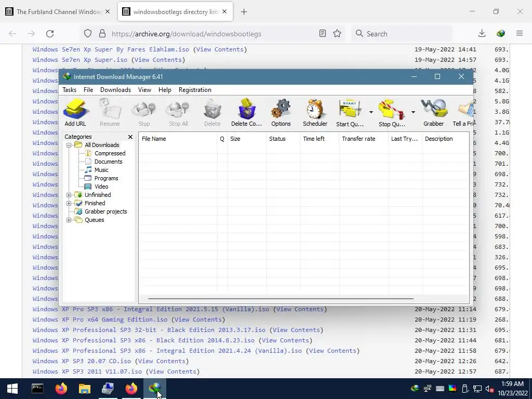Screen dimensions: 532x399
Task: Click IDM extension icon in Firefox toolbar
Action: click(501, 33)
